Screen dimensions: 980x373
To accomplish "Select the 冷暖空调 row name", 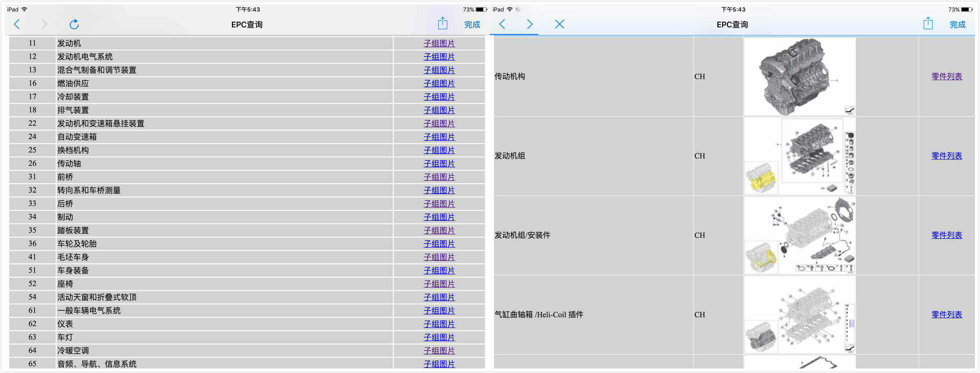I will (73, 351).
